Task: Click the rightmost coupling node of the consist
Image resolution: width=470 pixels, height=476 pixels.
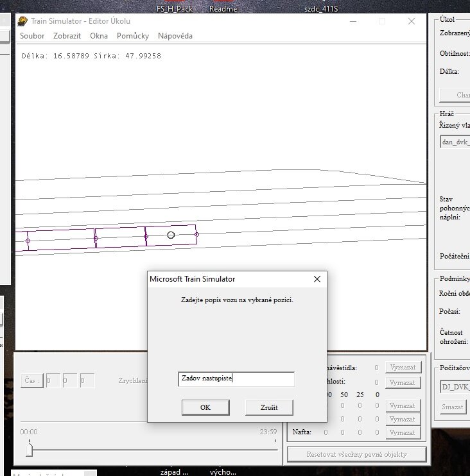Action: [x=196, y=234]
